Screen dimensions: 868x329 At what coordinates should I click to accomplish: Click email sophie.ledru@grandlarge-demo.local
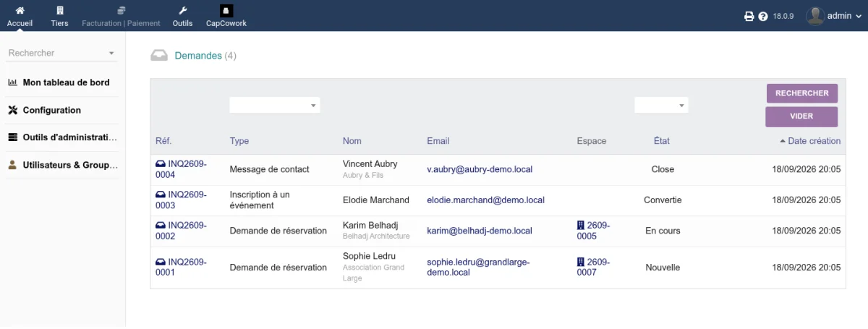pos(478,267)
